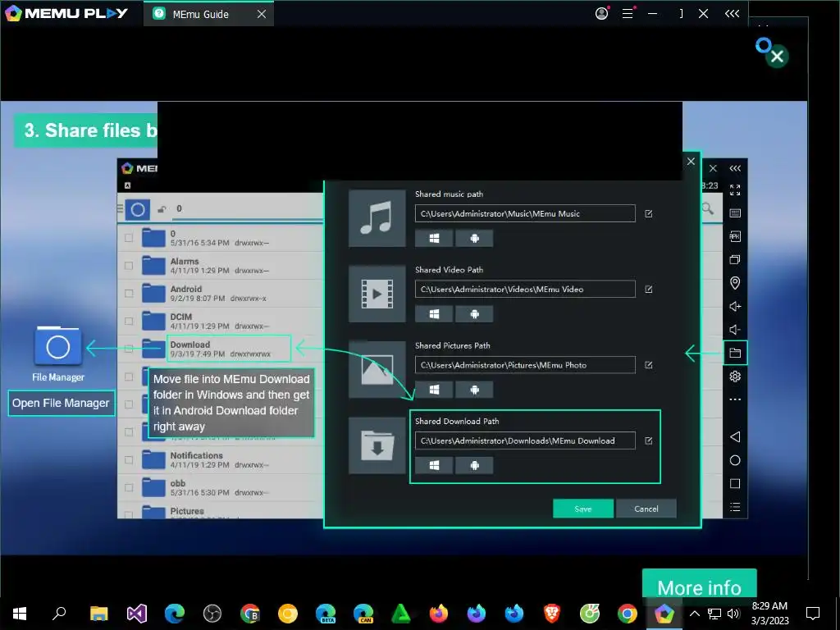The height and width of the screenshot is (630, 840).
Task: Open the shared folder icon in the sidebar
Action: [735, 353]
